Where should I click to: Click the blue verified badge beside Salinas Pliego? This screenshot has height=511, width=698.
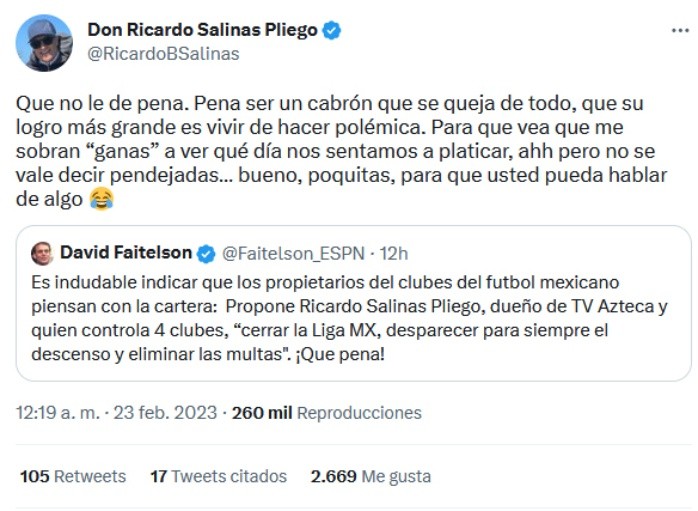[331, 31]
